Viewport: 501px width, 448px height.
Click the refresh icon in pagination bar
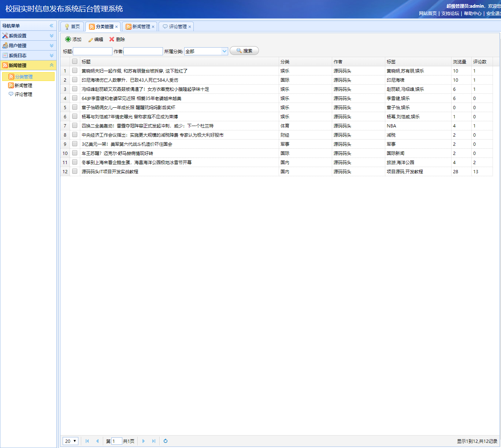166,441
